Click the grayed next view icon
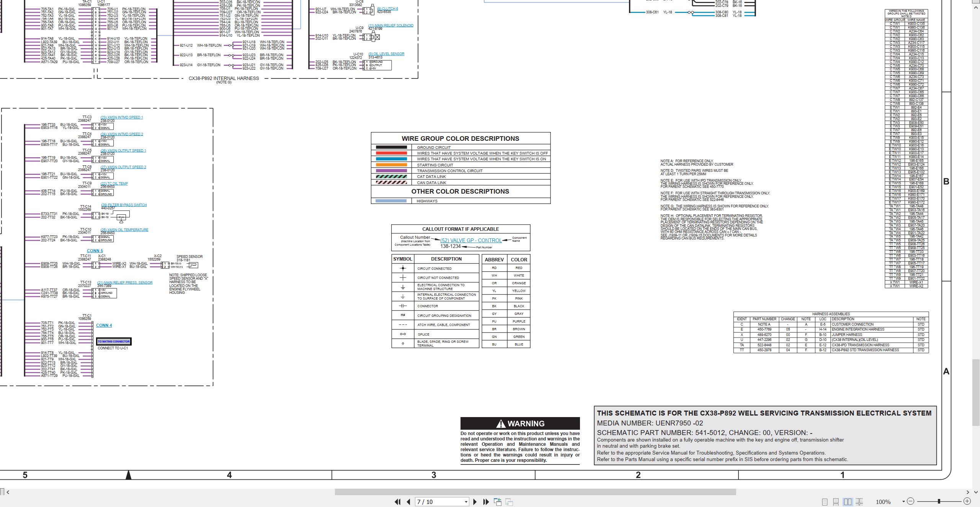Image resolution: width=980 pixels, height=507 pixels. coord(509,502)
